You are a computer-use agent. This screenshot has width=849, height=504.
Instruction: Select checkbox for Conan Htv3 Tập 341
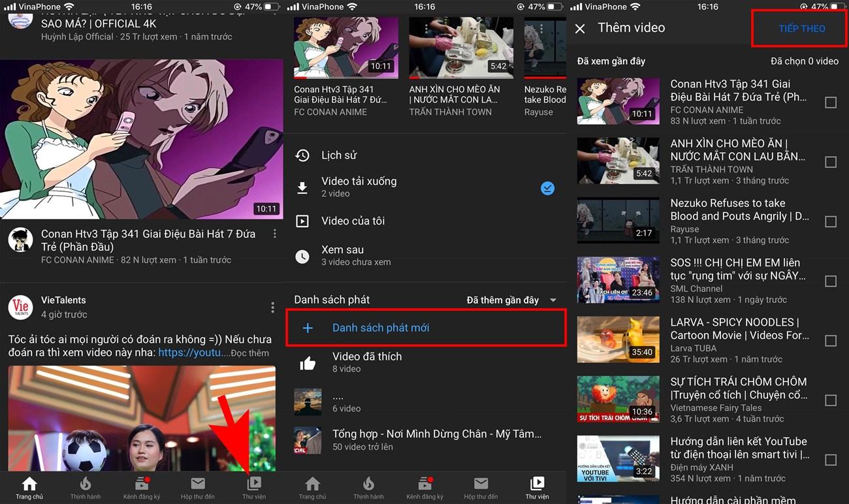click(x=831, y=102)
